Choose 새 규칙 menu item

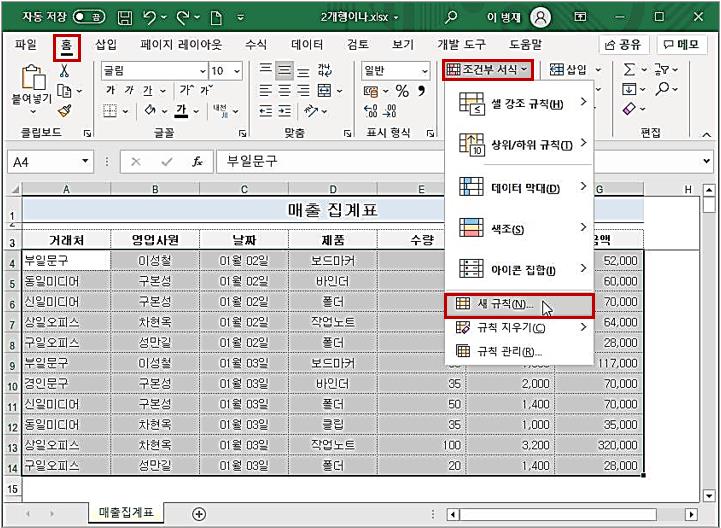click(x=519, y=304)
